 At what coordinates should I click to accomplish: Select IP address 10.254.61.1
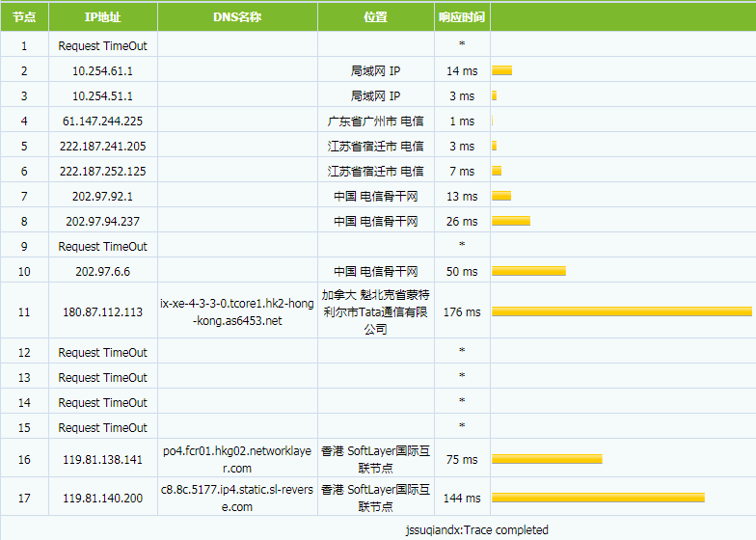point(102,71)
